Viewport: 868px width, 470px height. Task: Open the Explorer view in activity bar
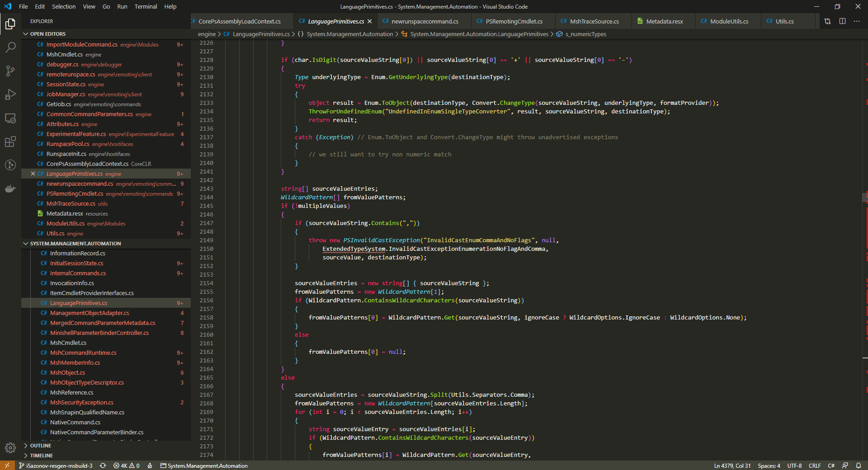[x=10, y=23]
